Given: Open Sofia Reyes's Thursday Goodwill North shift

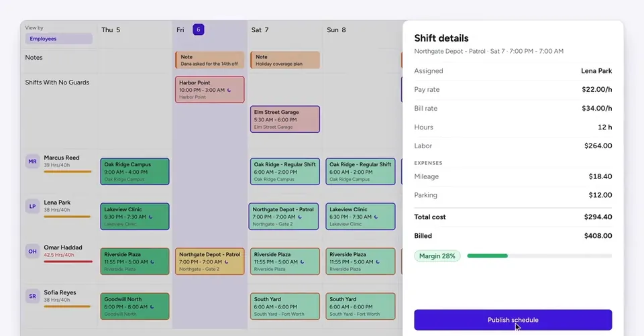Looking at the screenshot, I should [135, 306].
